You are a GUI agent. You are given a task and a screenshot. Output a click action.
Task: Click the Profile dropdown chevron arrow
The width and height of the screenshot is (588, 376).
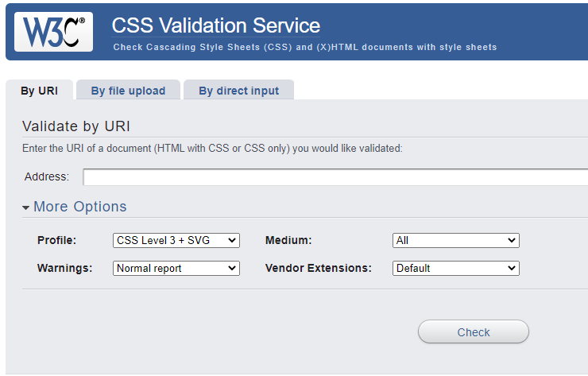[232, 240]
